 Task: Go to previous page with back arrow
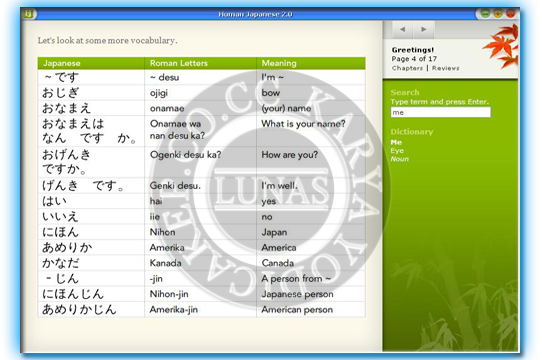point(403,29)
